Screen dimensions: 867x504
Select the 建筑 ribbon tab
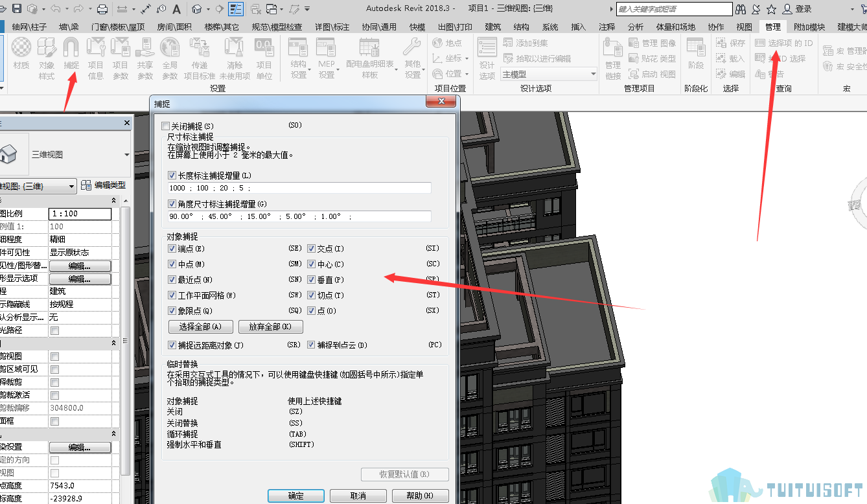coord(492,27)
